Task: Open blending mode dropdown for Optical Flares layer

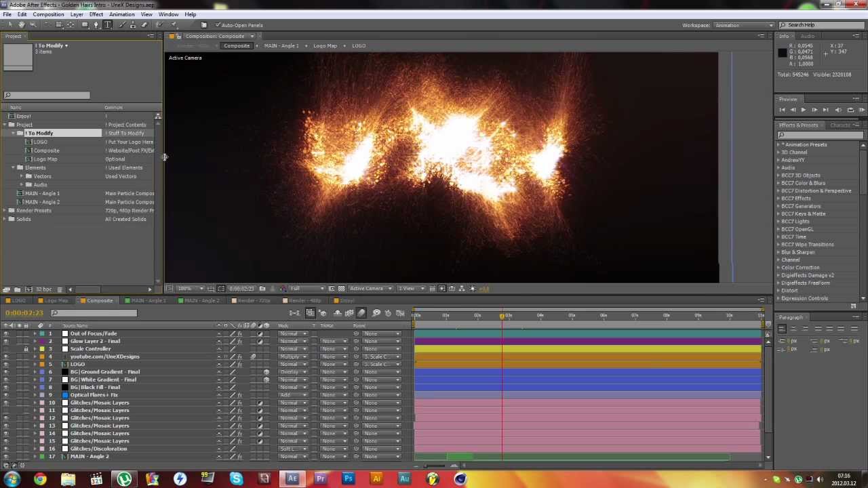Action: pos(293,395)
